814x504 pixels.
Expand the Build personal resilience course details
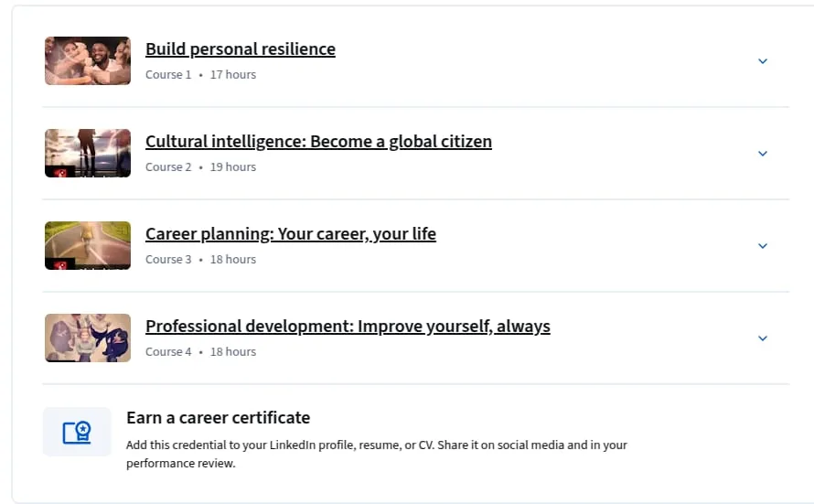[x=762, y=61]
